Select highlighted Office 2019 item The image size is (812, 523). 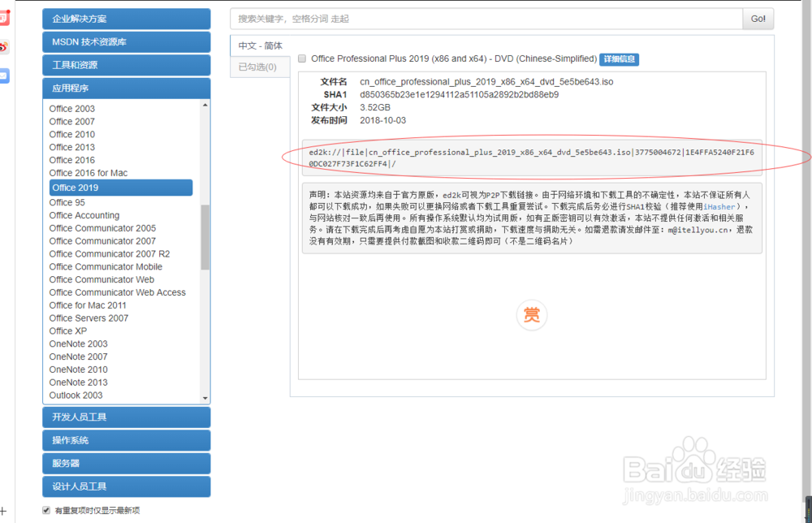click(x=121, y=188)
